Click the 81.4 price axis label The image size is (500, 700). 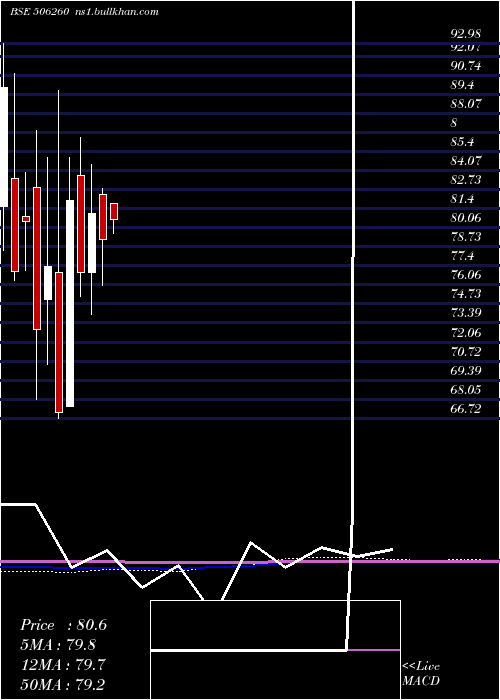[462, 199]
